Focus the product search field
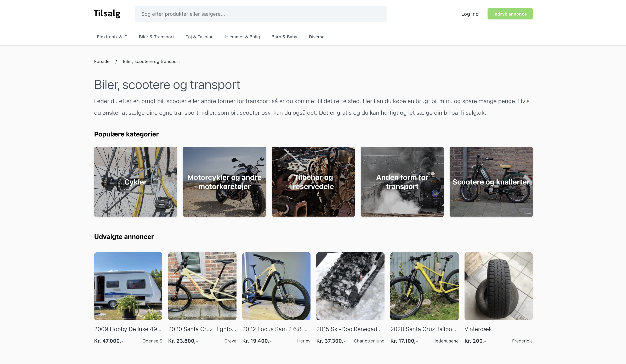626x364 pixels. coord(260,14)
